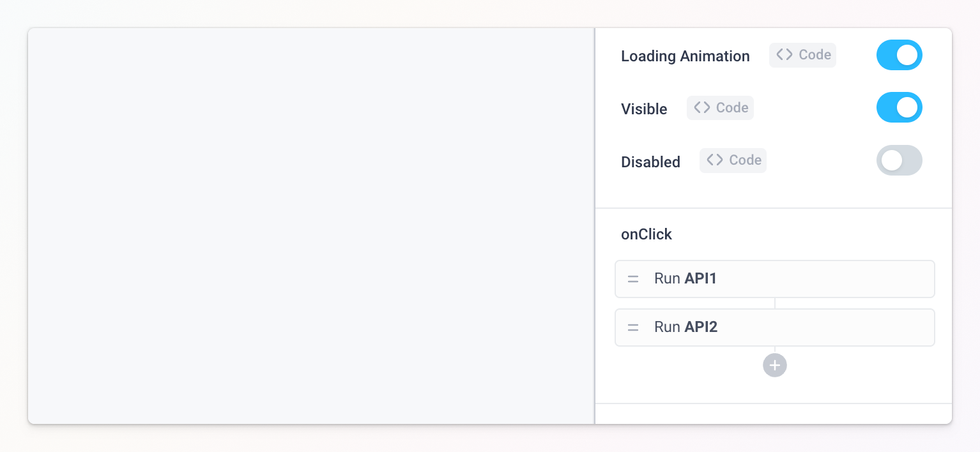The height and width of the screenshot is (452, 980).
Task: Click the bold API2 label in second action
Action: click(701, 327)
